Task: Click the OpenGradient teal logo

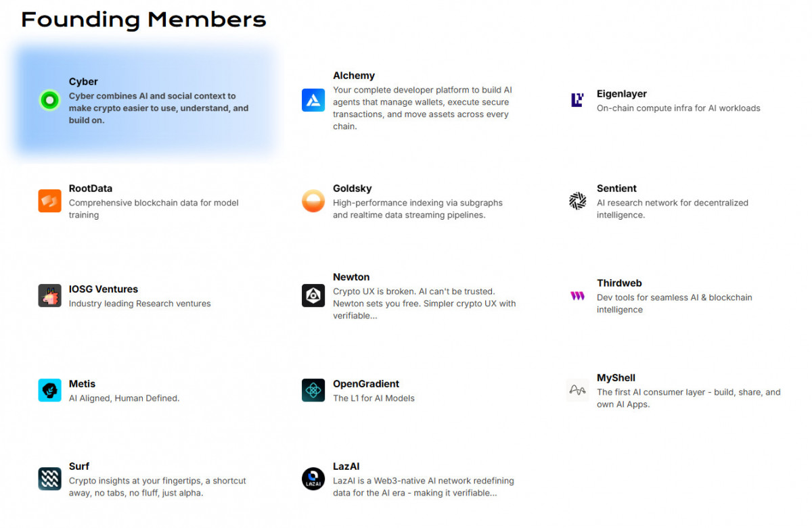Action: [313, 390]
